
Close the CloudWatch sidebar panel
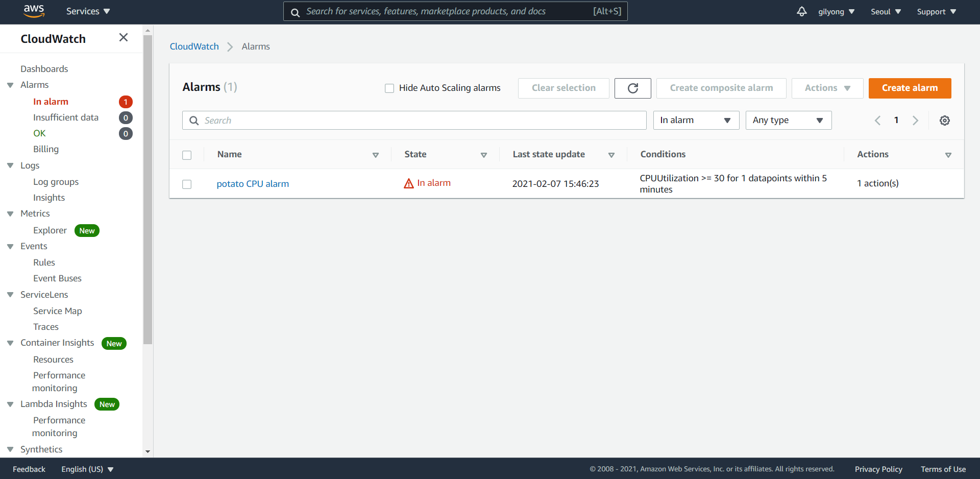click(124, 37)
